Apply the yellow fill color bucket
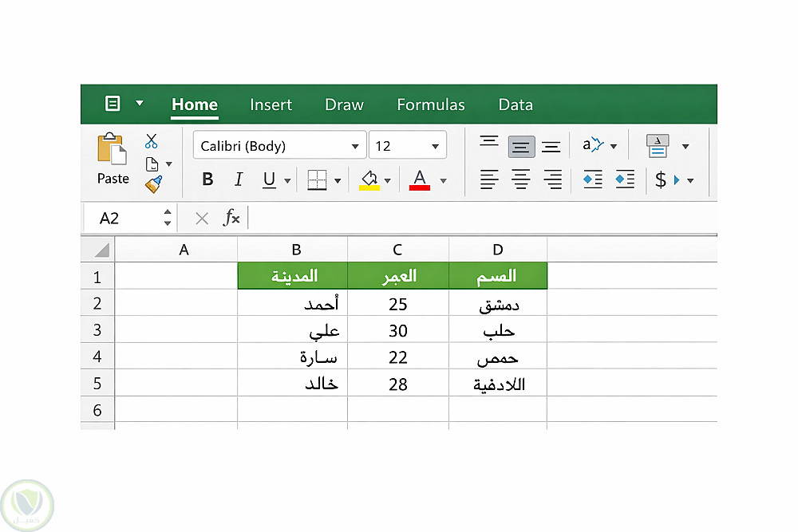The image size is (798, 532). (x=369, y=179)
